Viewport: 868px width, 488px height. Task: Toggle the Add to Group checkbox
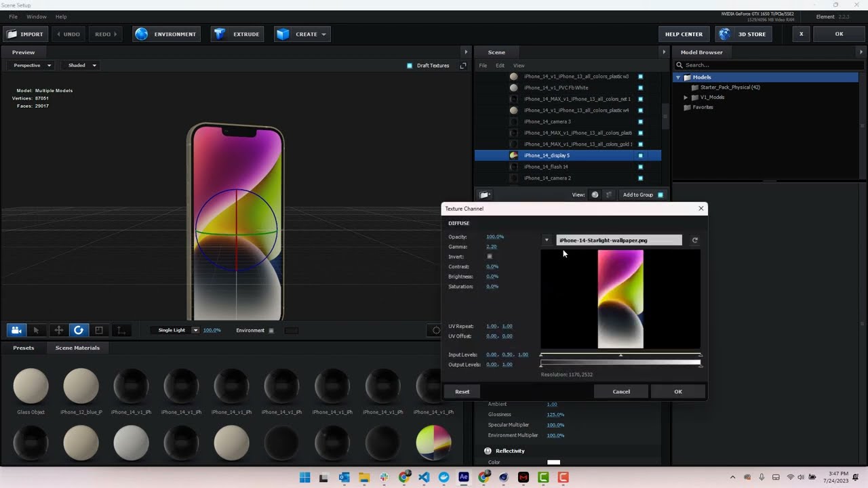tap(660, 195)
